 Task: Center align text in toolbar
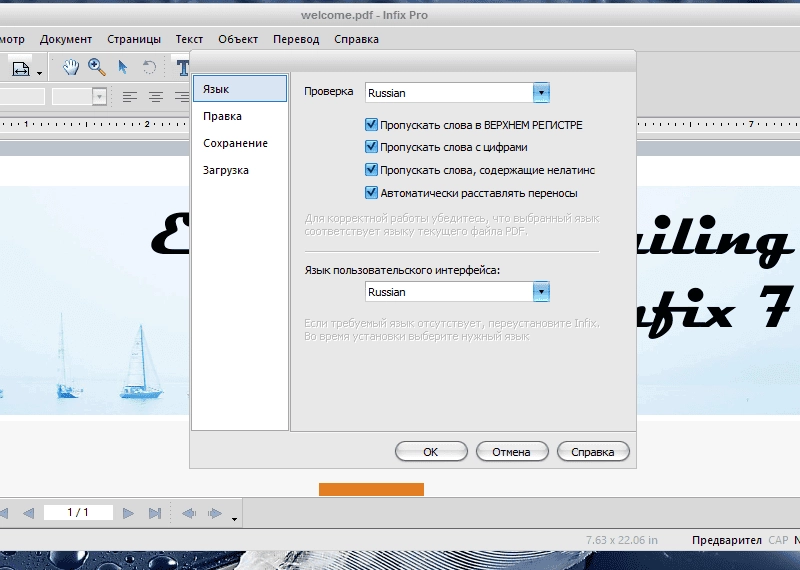156,96
